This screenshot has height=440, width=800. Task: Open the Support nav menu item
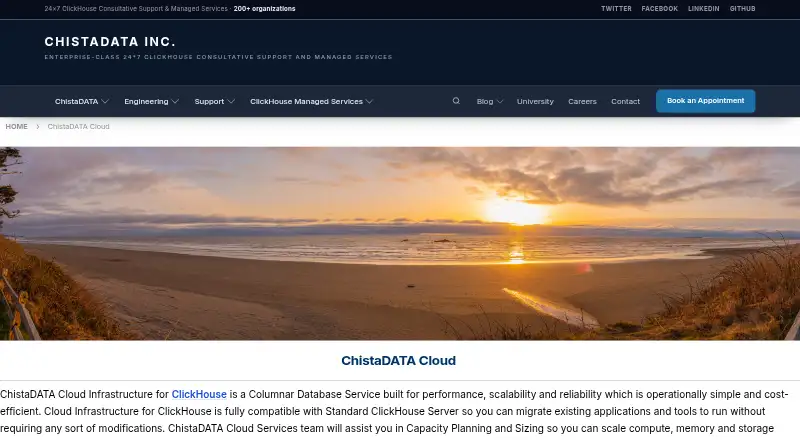[209, 102]
